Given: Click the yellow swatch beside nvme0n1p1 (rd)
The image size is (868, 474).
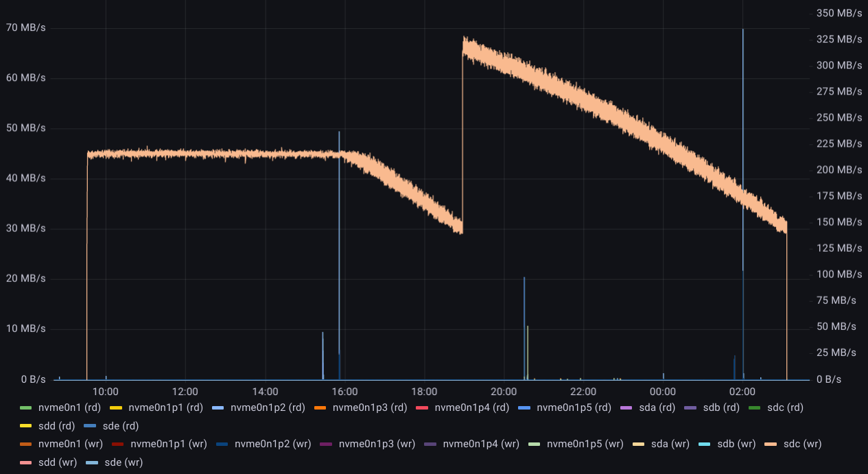Looking at the screenshot, I should 116,408.
